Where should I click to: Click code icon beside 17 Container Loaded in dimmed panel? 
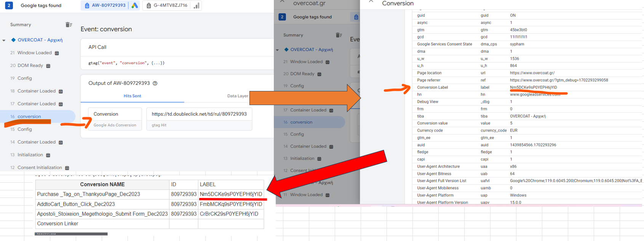pyautogui.click(x=331, y=110)
